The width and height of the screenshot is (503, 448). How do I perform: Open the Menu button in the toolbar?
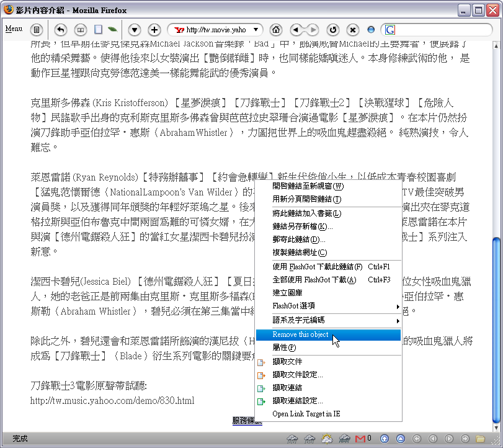click(14, 29)
